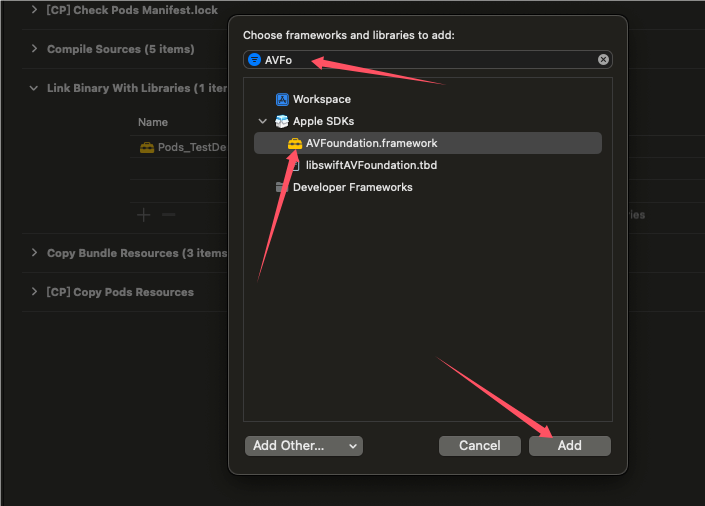Select the Apple SDKs label
The image size is (705, 506).
323,121
